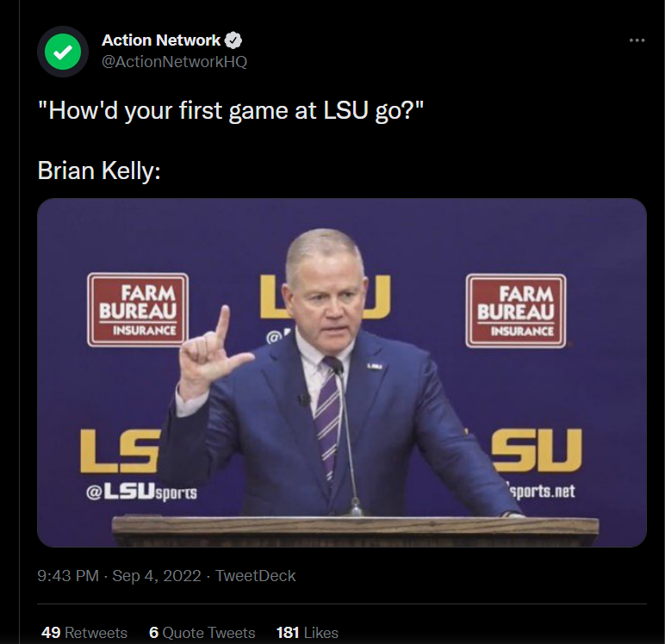
Task: Open the Brian Kelly press conference photo
Action: pyautogui.click(x=341, y=372)
